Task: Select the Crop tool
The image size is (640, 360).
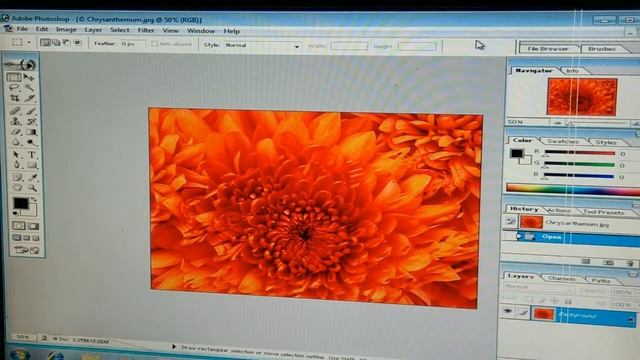Action: (x=14, y=98)
